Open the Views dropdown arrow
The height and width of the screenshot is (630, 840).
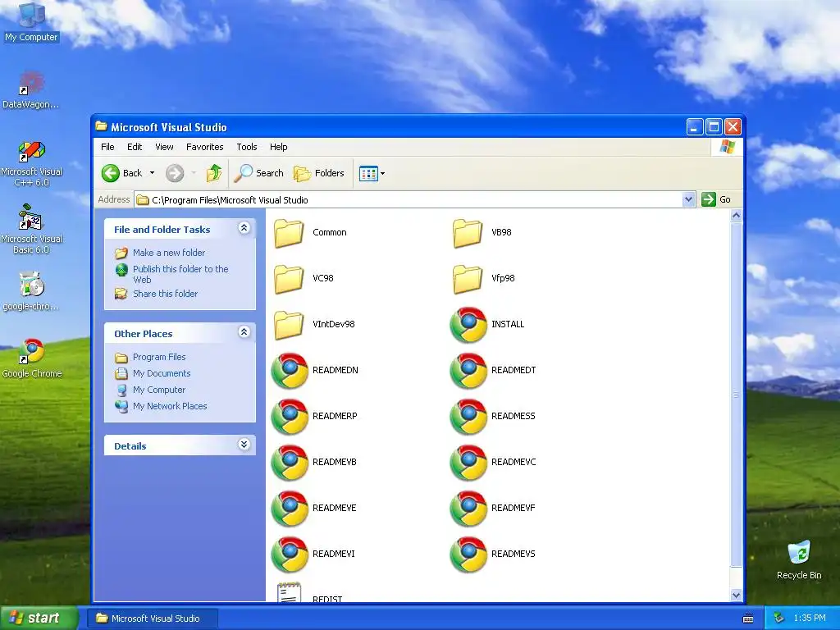pyautogui.click(x=382, y=174)
